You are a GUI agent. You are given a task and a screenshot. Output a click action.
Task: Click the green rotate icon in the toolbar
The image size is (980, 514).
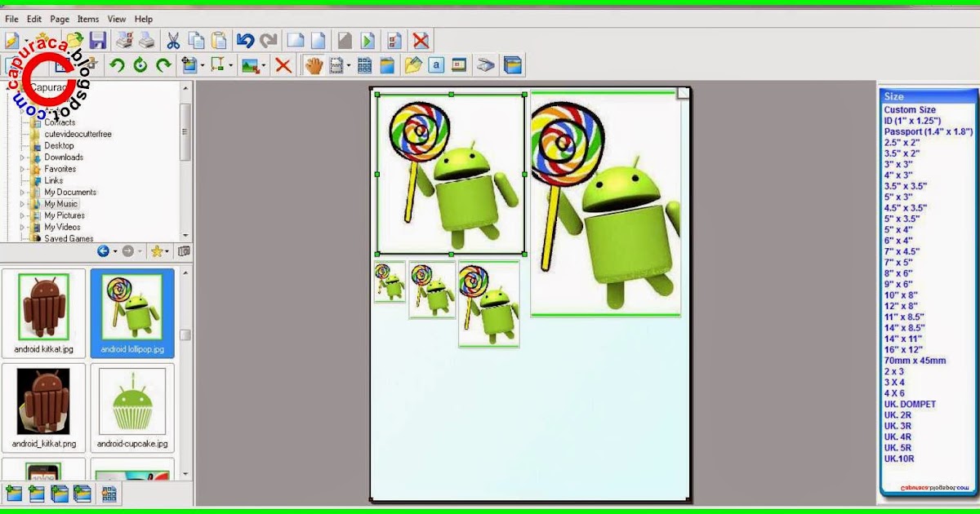[140, 64]
